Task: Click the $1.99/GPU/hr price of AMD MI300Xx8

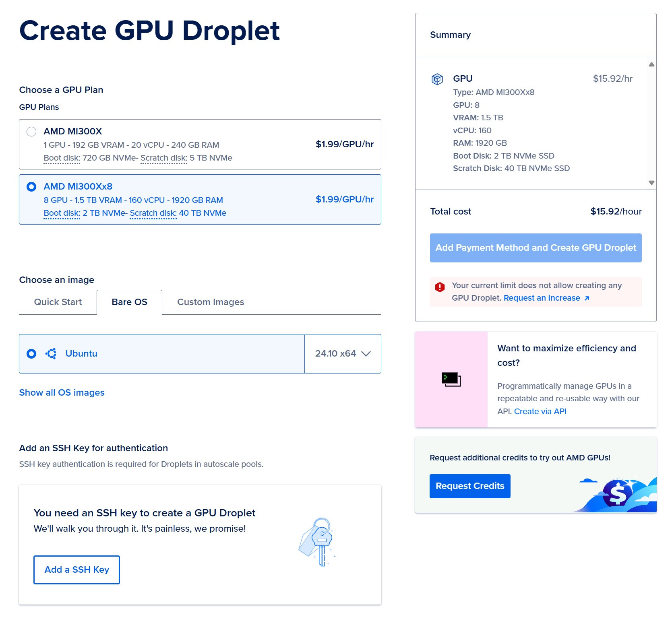Action: pyautogui.click(x=345, y=199)
